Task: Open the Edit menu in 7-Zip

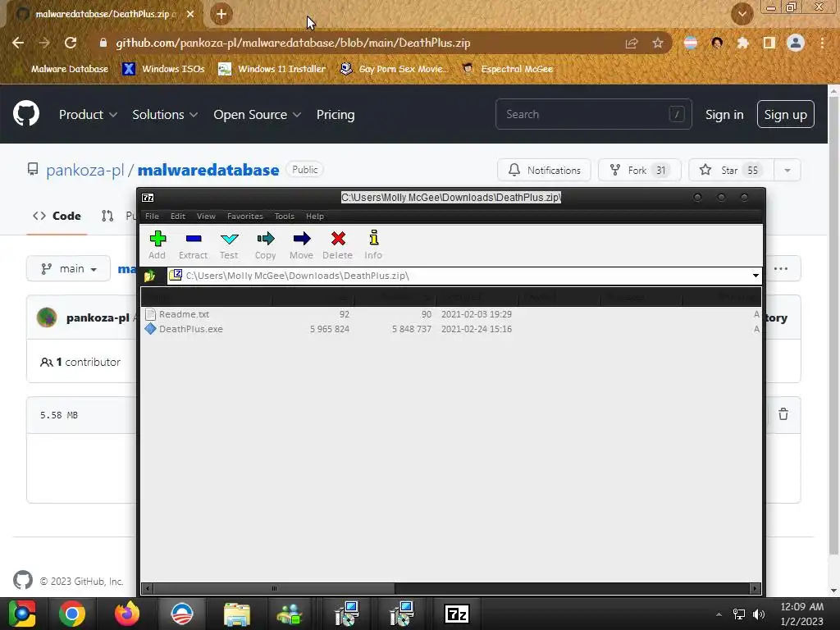Action: click(178, 216)
